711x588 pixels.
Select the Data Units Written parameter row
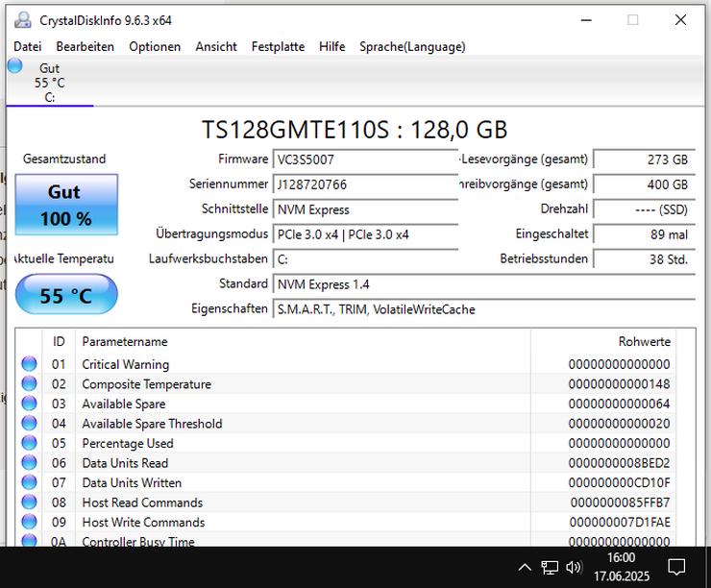(x=346, y=482)
